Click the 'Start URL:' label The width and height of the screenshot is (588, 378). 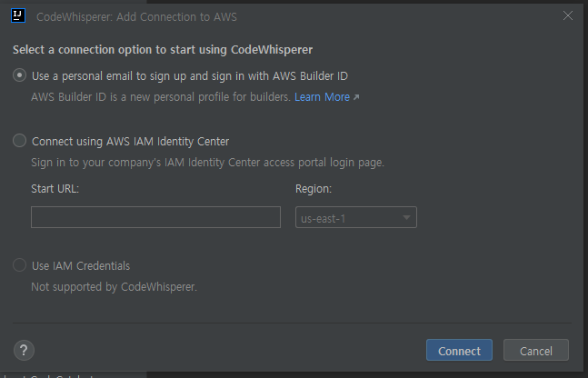pyautogui.click(x=55, y=188)
